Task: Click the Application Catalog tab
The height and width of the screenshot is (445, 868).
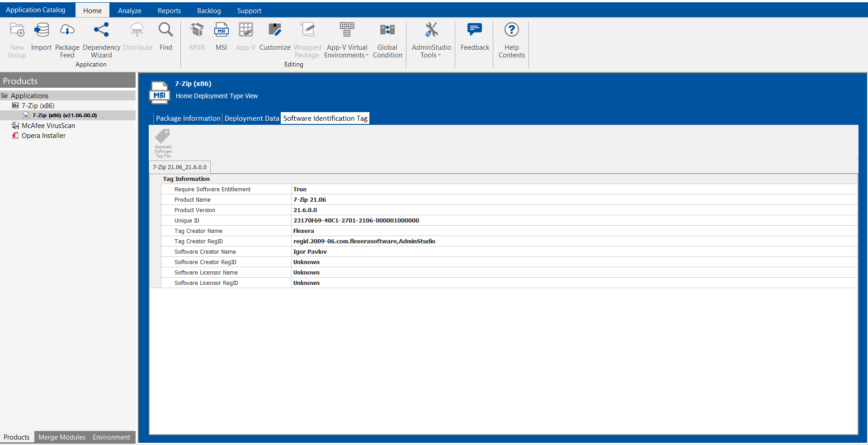Action: coord(36,10)
